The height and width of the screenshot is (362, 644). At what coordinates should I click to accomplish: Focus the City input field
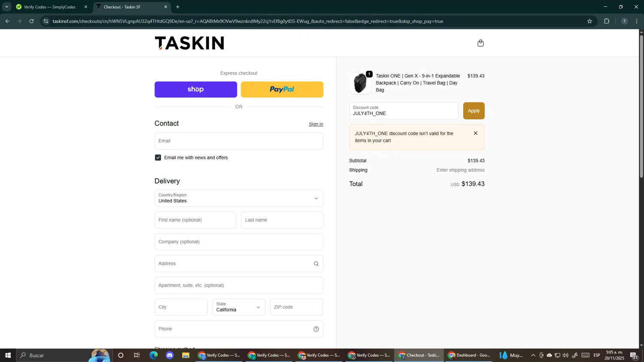click(181, 307)
